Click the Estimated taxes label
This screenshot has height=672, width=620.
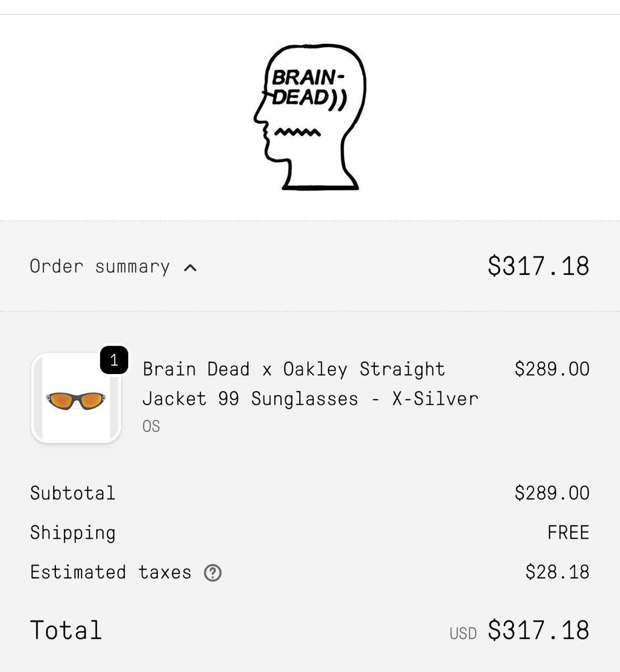(111, 572)
